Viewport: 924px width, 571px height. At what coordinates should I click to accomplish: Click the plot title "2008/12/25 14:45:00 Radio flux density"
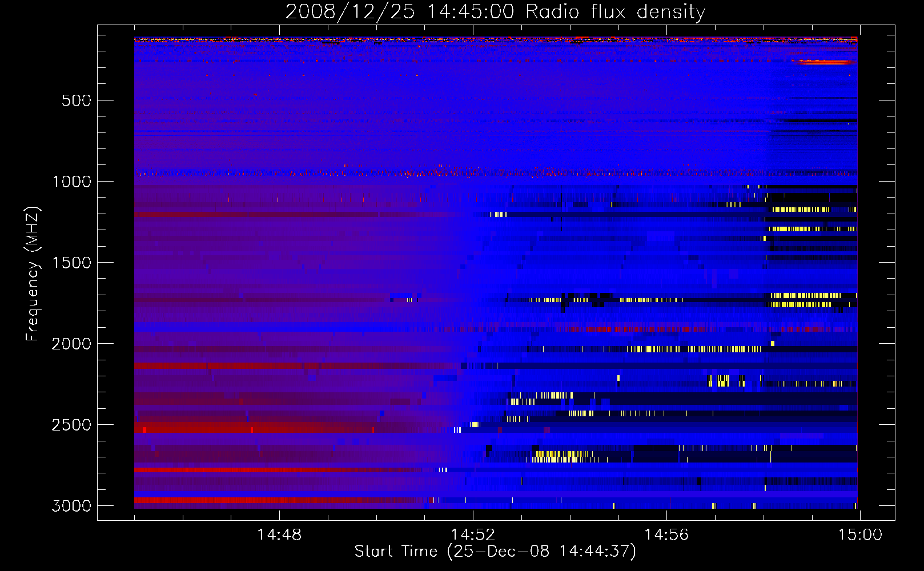tap(495, 11)
